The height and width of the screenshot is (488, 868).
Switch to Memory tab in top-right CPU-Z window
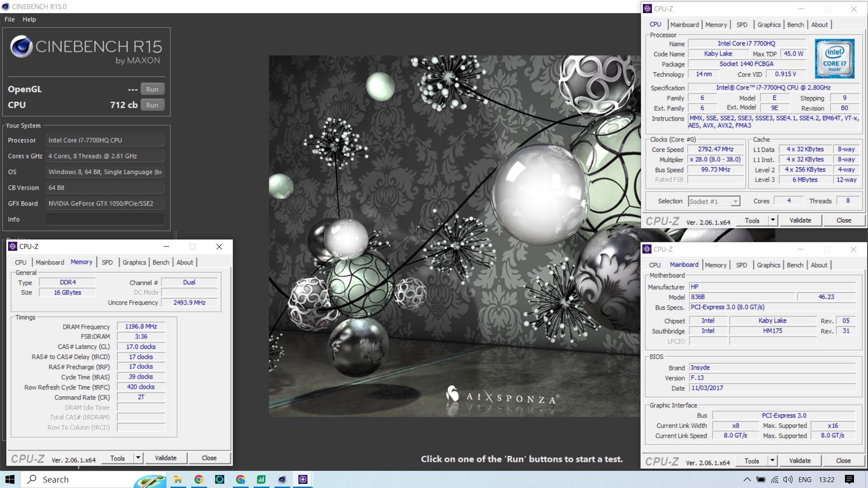(x=716, y=25)
